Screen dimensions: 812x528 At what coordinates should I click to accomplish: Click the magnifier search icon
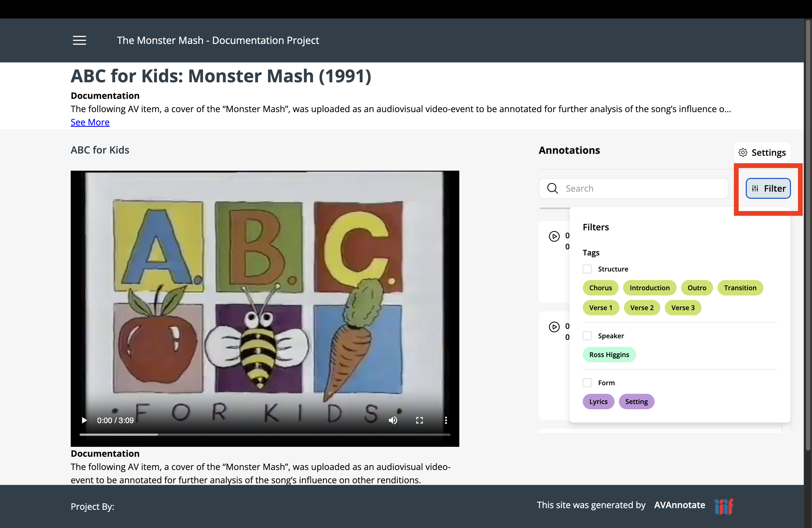552,188
